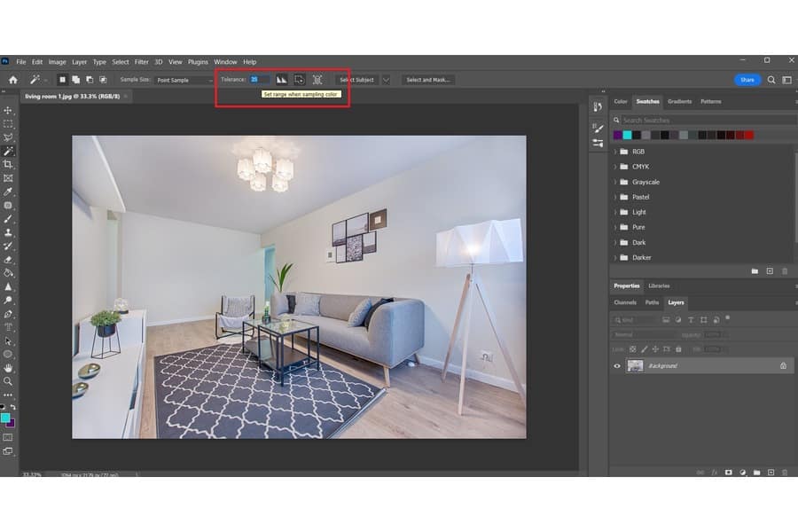
Task: Open the Adjustments sliders panel icon
Action: (598, 144)
